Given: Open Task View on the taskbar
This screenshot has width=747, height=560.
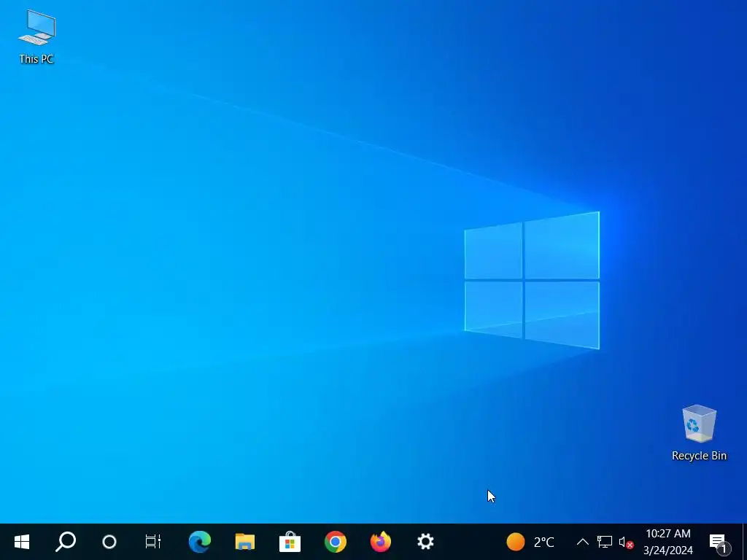Looking at the screenshot, I should click(x=153, y=542).
